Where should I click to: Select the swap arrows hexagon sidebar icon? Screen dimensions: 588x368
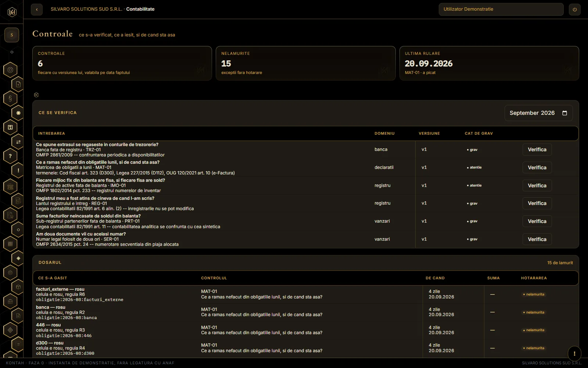tap(18, 142)
